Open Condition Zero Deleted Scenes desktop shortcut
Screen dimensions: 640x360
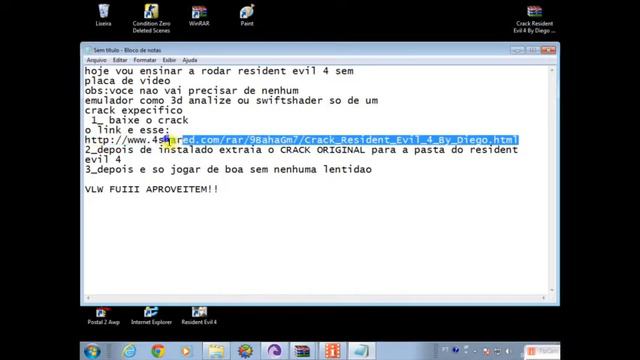coord(151,18)
